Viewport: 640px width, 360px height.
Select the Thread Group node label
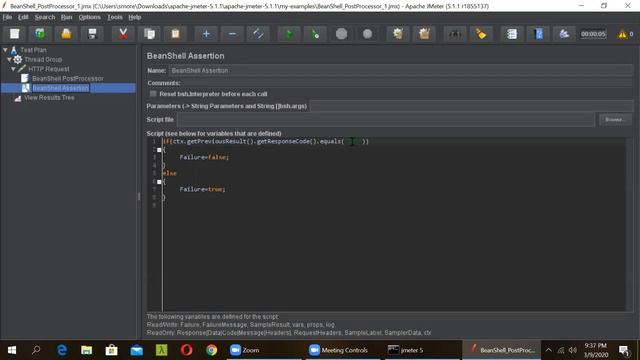[43, 60]
